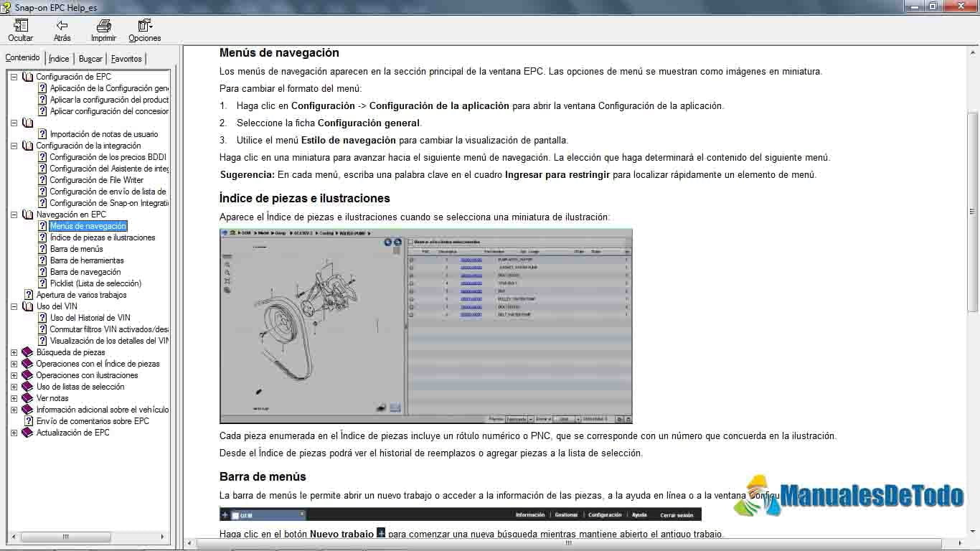Click the contents tree horizontal scrollbar
The image size is (980, 551).
coord(66,537)
